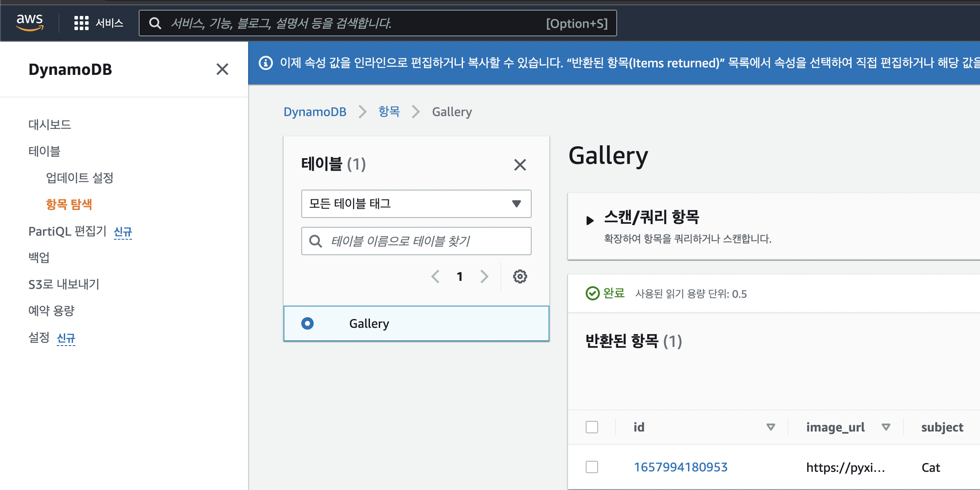
Task: Click the subject column header
Action: pyautogui.click(x=942, y=427)
